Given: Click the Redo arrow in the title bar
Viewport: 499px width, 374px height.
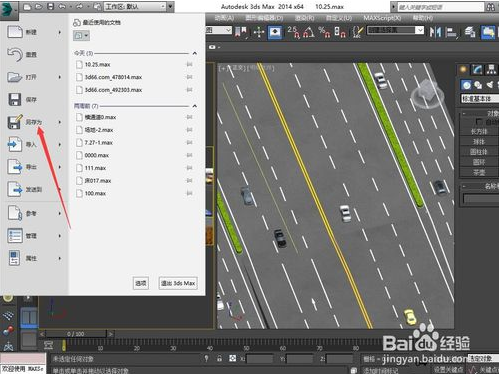Looking at the screenshot, I should pyautogui.click(x=80, y=7).
